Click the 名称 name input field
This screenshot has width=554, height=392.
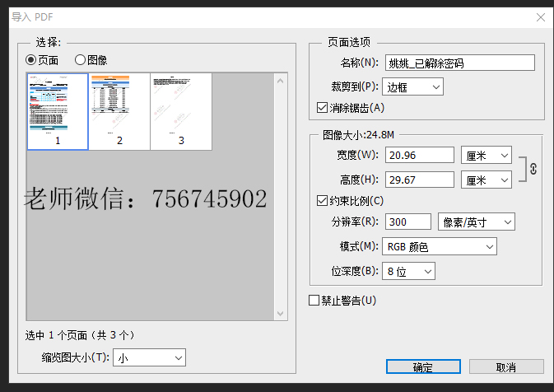(x=459, y=63)
